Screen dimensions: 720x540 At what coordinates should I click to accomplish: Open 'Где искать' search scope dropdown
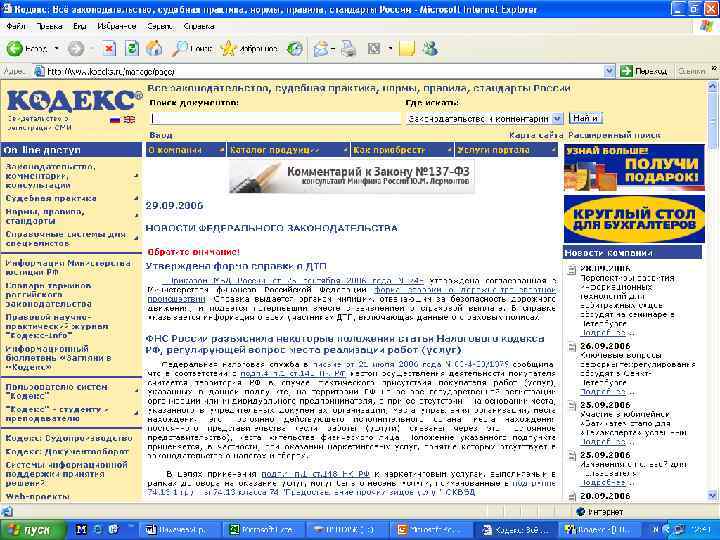coord(557,118)
